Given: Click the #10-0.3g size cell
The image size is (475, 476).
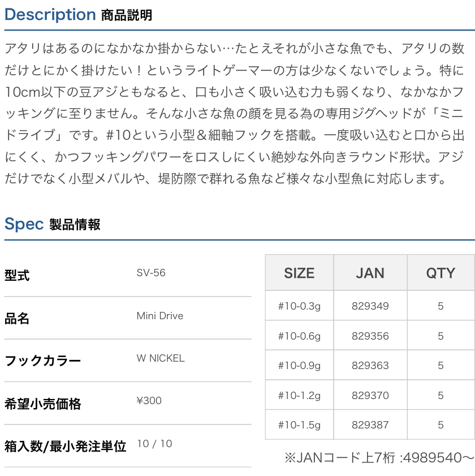Looking at the screenshot, I should point(299,306).
